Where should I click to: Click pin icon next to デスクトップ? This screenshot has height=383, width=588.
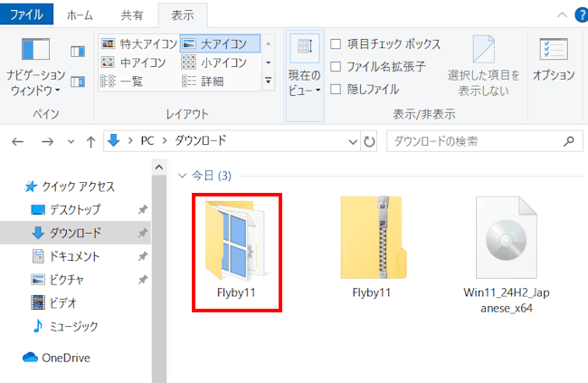pyautogui.click(x=143, y=209)
